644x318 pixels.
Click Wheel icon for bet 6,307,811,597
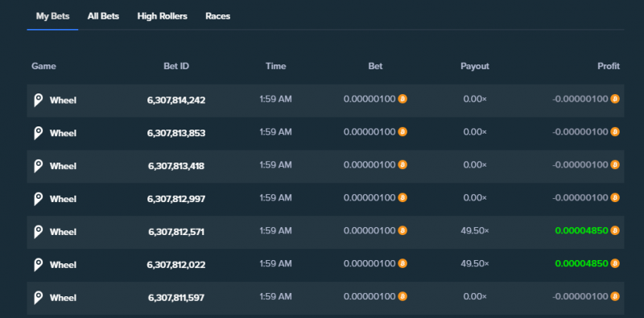(38, 297)
